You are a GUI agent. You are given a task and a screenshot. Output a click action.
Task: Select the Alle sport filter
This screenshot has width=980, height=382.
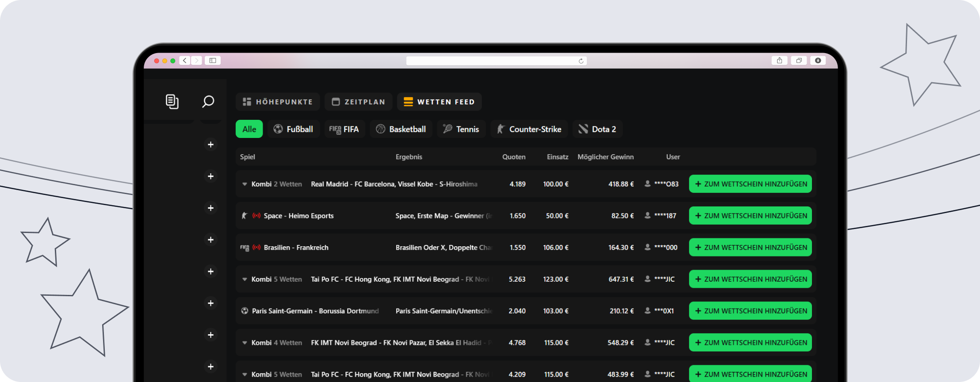coord(249,129)
